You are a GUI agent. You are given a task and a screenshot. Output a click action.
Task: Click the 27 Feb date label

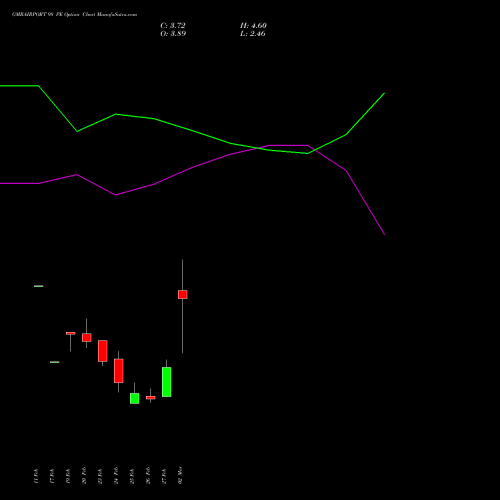pos(164,476)
